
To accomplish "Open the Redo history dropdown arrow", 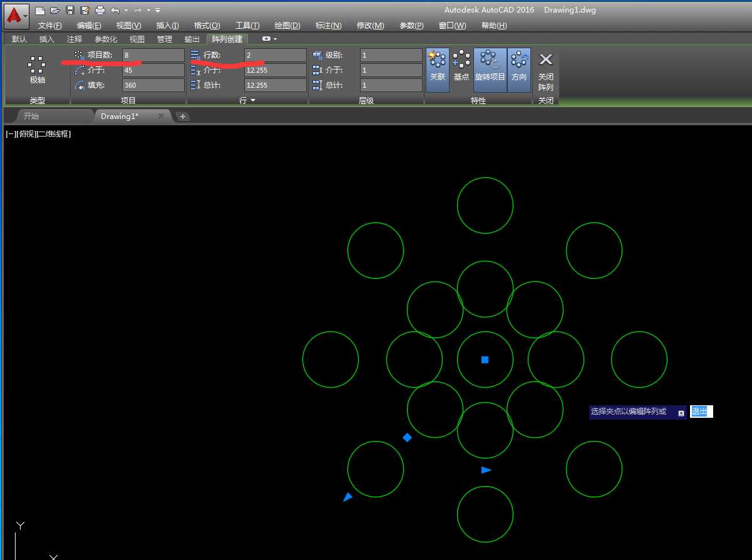I will [x=148, y=11].
